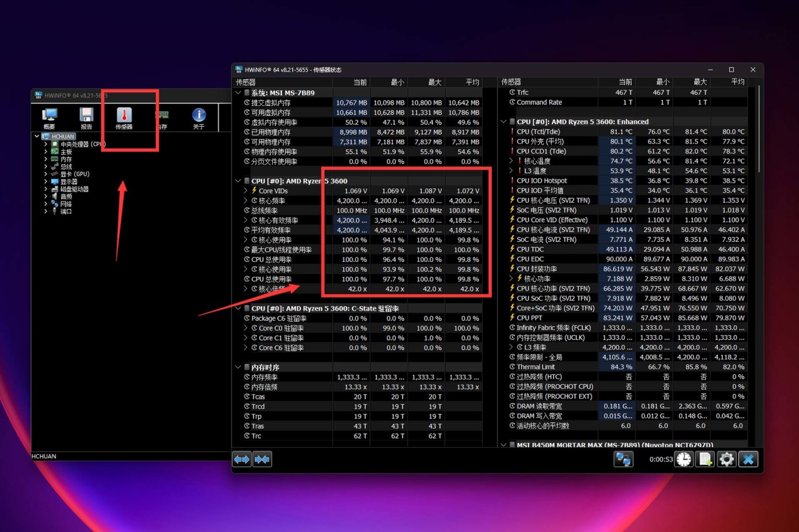Open sensor settings gear icon
Image resolution: width=799 pixels, height=532 pixels.
[x=727, y=460]
